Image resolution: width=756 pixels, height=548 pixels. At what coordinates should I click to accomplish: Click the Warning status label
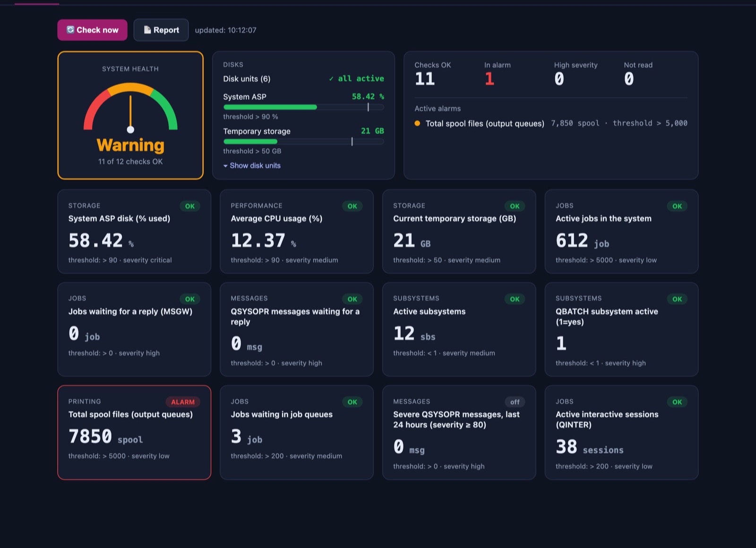click(x=130, y=145)
